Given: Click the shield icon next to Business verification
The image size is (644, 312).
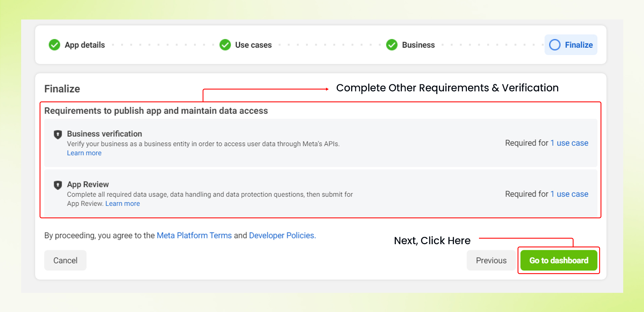Looking at the screenshot, I should click(58, 134).
